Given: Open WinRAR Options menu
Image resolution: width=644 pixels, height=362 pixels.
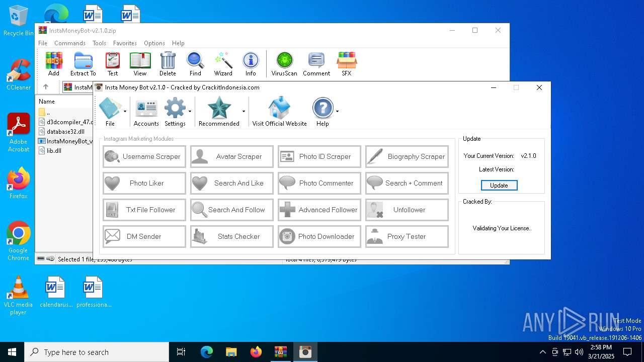Looking at the screenshot, I should [154, 43].
